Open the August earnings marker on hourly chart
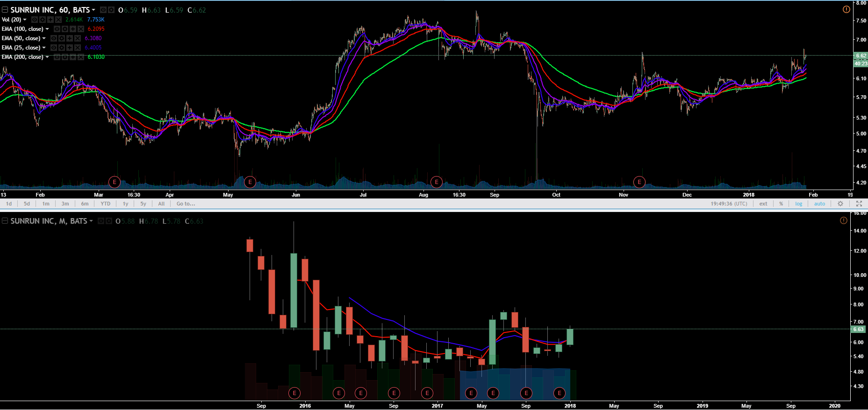The image size is (868, 410). tap(437, 182)
